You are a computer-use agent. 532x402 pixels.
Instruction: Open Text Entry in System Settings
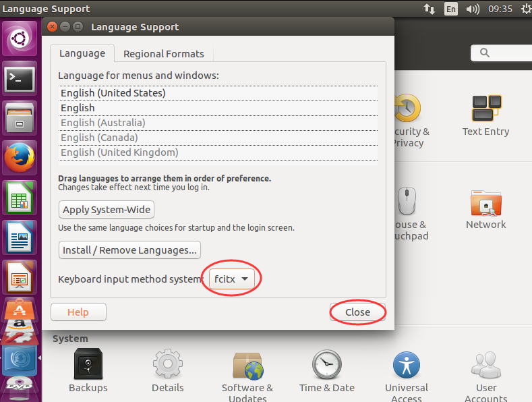click(486, 116)
